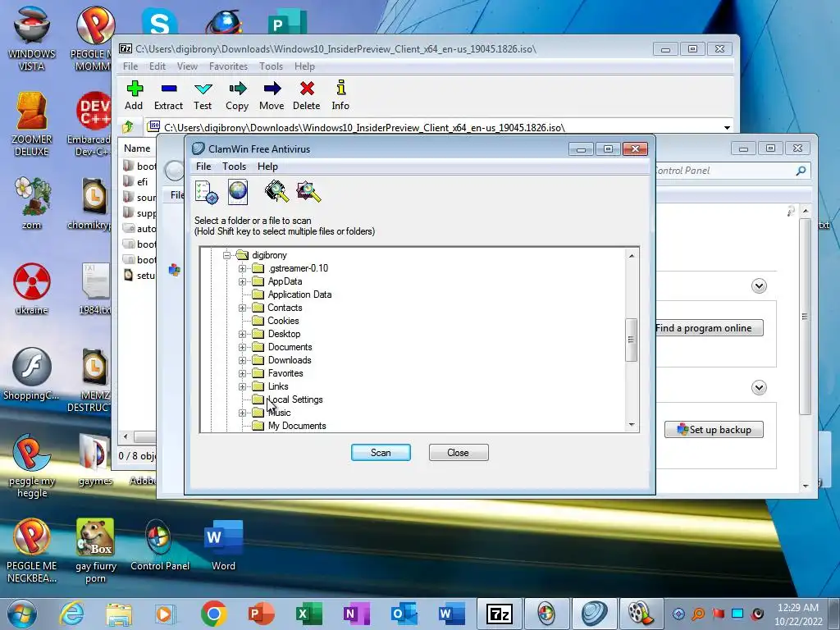Click ClamWin tree scroll down arrow
The height and width of the screenshot is (630, 840).
(632, 425)
